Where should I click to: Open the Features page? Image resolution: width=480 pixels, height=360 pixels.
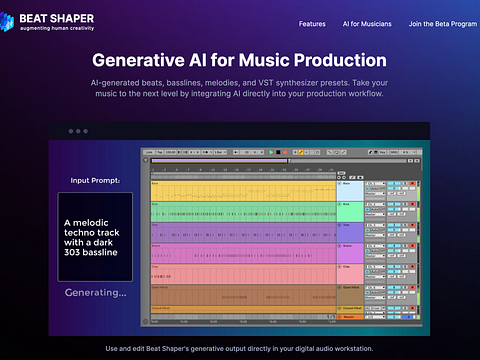[312, 24]
